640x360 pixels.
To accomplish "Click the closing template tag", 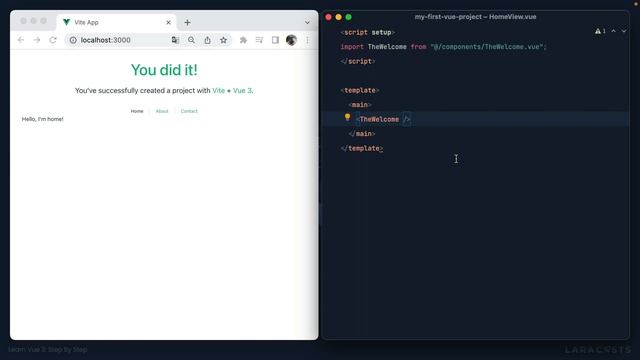I will [x=362, y=148].
